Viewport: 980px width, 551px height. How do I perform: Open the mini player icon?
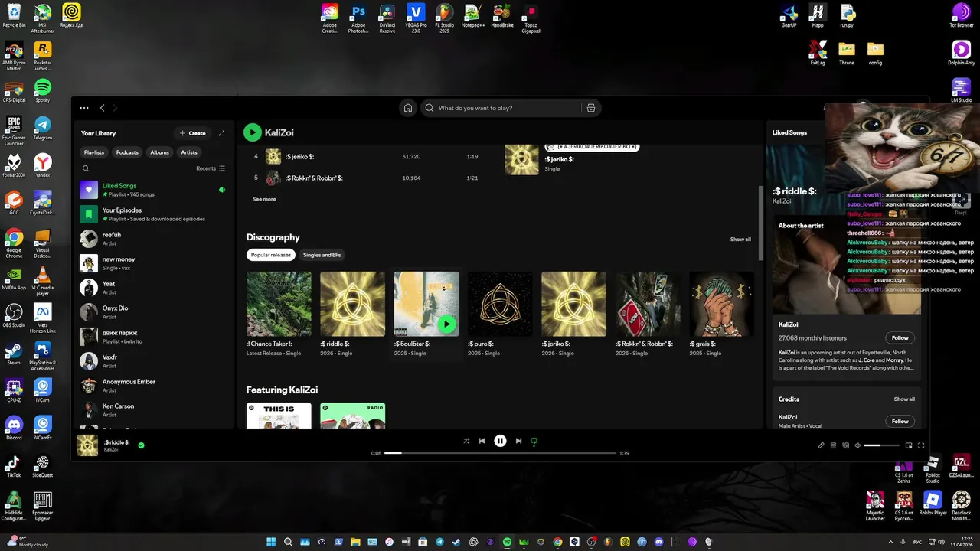[x=909, y=445]
